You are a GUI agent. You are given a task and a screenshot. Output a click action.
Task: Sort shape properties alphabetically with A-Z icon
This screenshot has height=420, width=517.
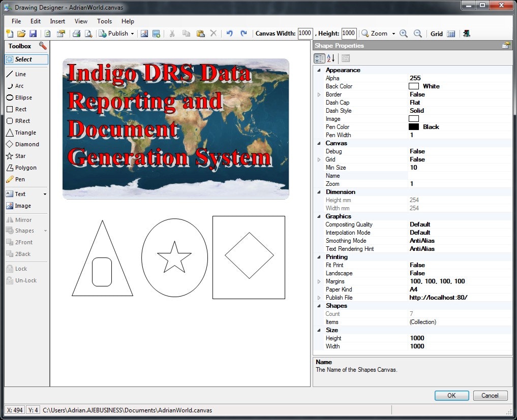[329, 58]
